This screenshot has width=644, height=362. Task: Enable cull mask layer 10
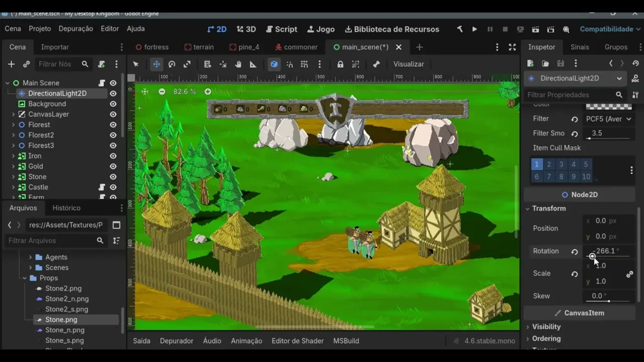click(586, 176)
